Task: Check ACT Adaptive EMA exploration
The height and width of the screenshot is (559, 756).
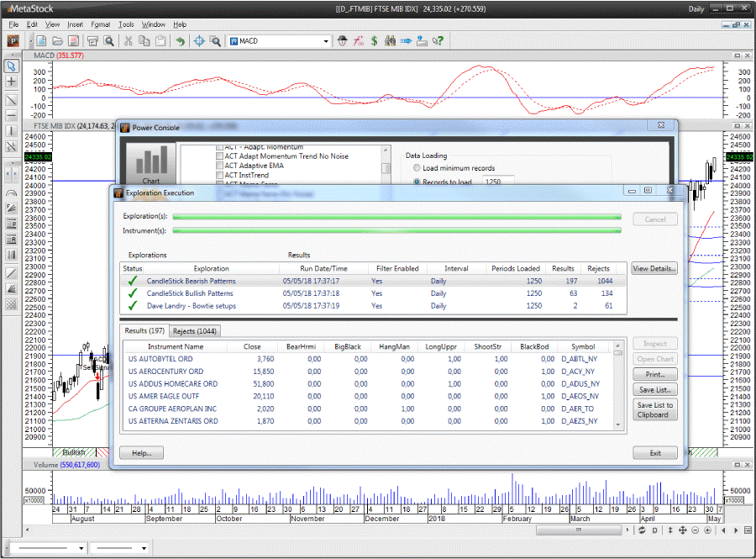Action: (219, 166)
